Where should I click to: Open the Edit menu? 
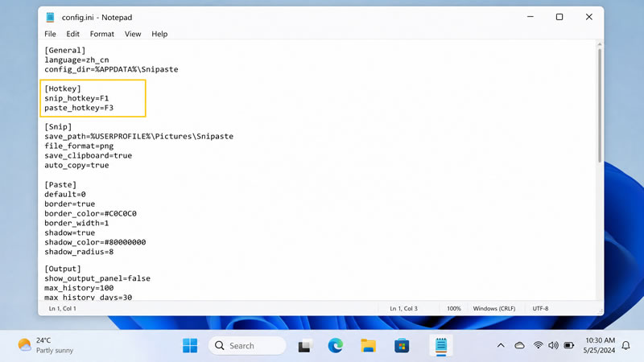pyautogui.click(x=72, y=34)
